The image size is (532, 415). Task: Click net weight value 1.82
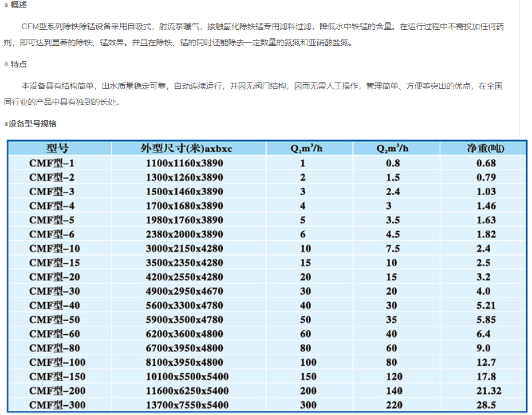pos(486,234)
